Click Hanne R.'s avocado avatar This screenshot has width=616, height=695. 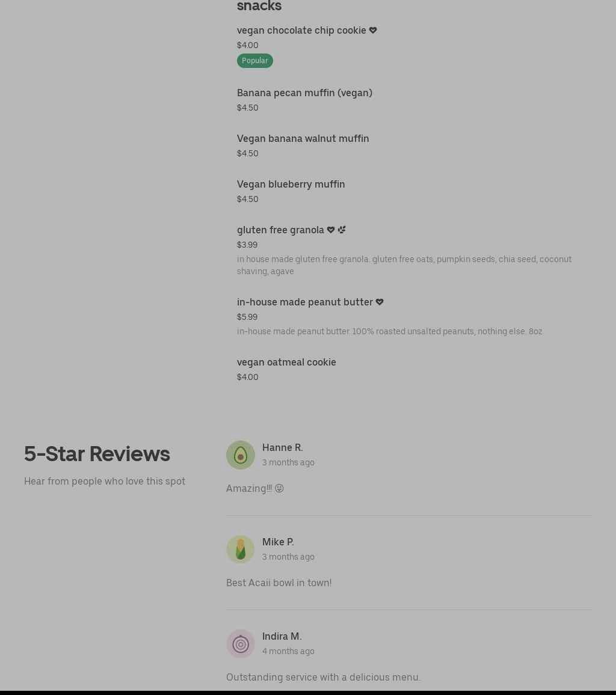pos(240,455)
